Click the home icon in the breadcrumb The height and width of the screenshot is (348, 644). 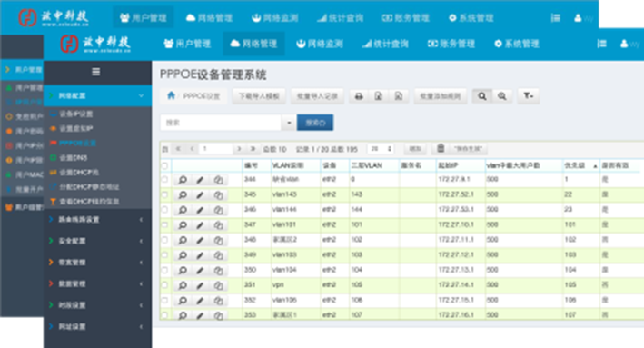(x=172, y=95)
